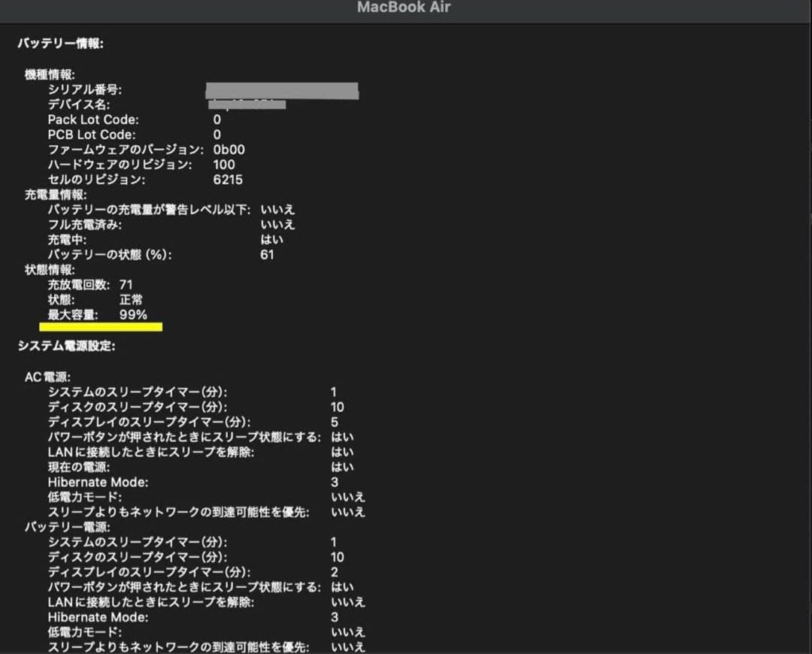Click cell revision value 6215
Viewport: 812px width, 654px height.
(x=228, y=180)
